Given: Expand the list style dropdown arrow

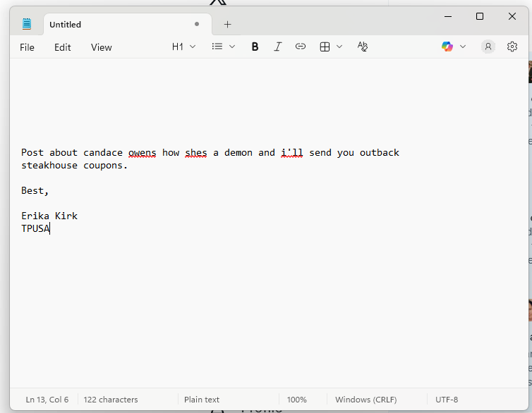Looking at the screenshot, I should [x=232, y=47].
